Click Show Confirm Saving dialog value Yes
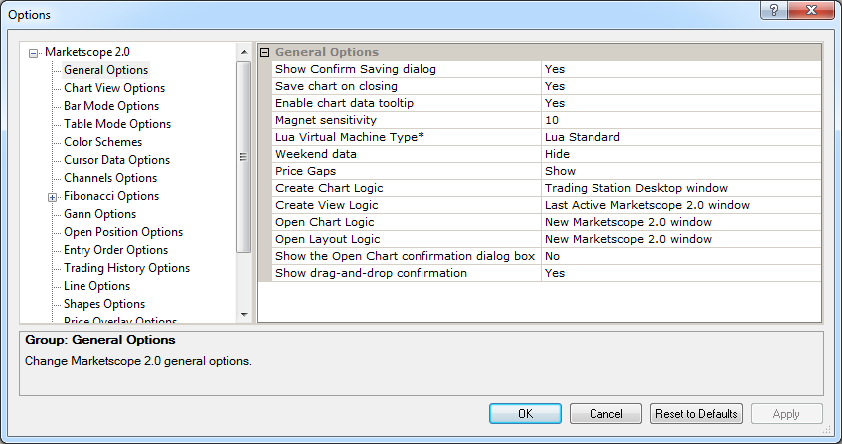Screen dimensions: 842x444 (680, 69)
